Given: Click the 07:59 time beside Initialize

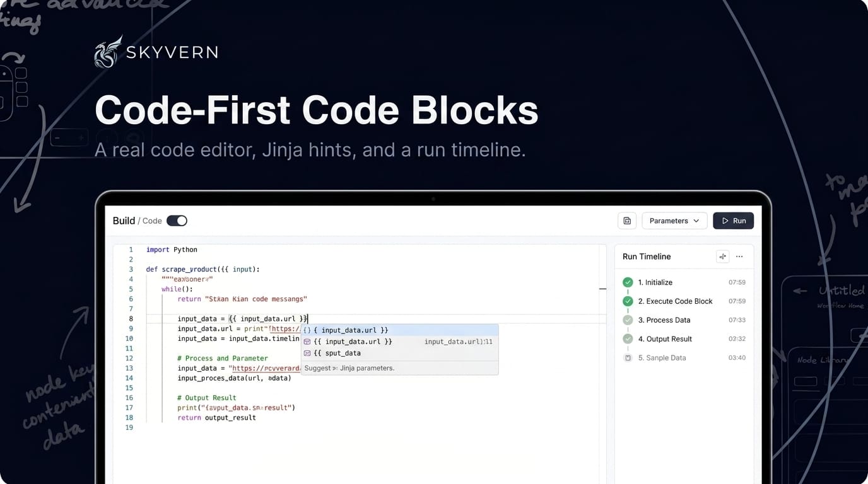Looking at the screenshot, I should point(737,282).
